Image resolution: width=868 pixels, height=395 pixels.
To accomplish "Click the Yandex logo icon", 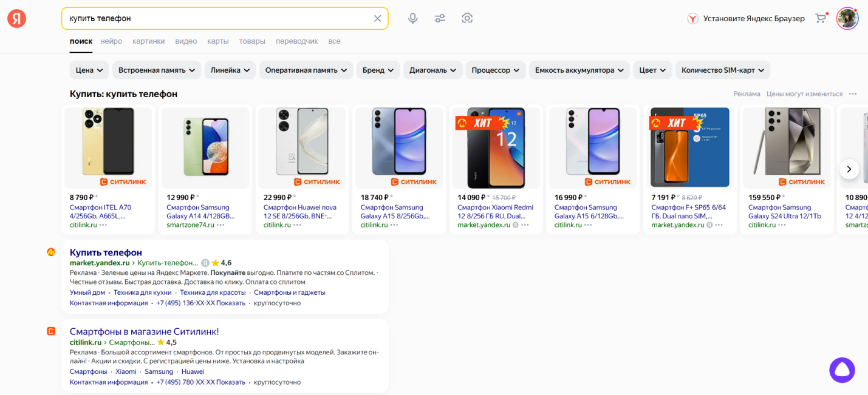I will (x=17, y=18).
